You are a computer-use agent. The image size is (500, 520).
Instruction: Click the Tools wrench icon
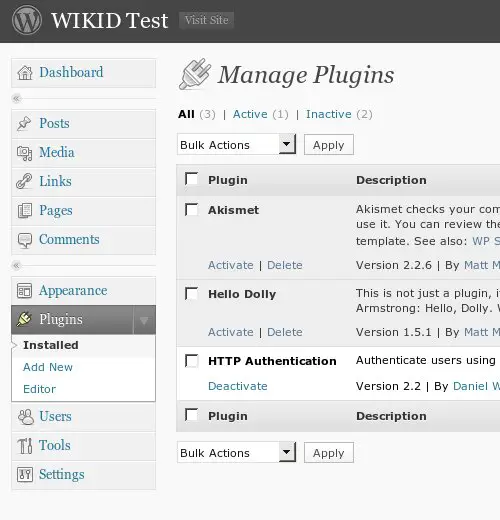(x=25, y=446)
